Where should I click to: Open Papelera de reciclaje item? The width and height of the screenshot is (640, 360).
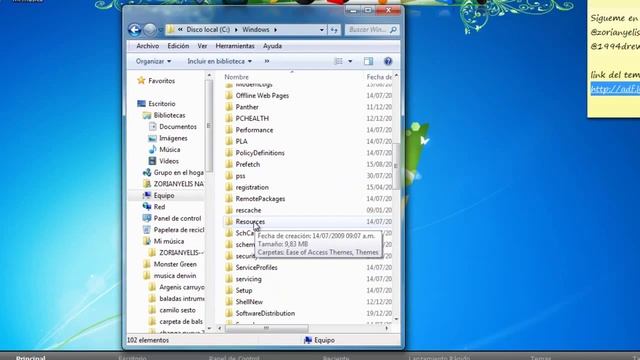tap(179, 230)
